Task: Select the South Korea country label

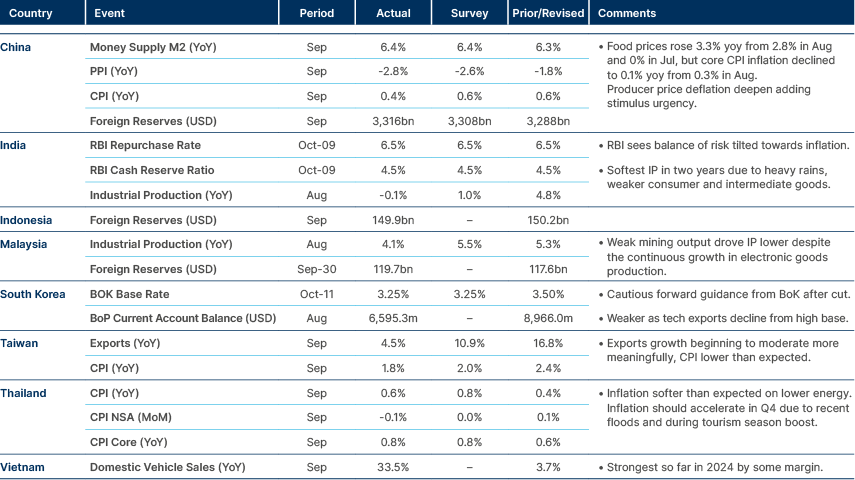Action: point(32,294)
